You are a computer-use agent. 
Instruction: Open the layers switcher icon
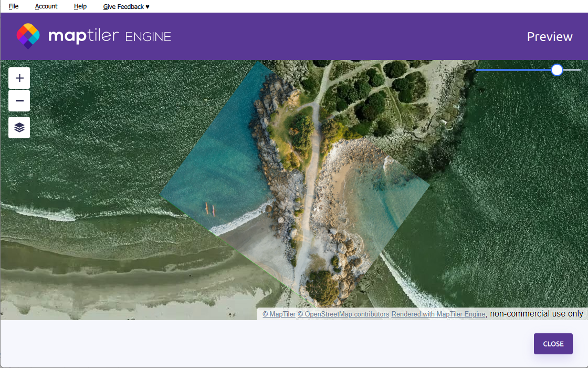coord(19,127)
